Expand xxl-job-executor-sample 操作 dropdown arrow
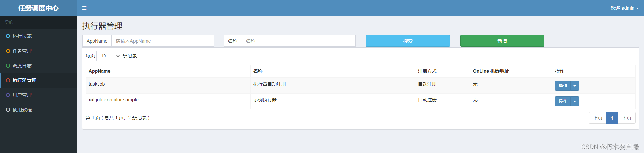This screenshot has height=153, width=644. coord(575,101)
